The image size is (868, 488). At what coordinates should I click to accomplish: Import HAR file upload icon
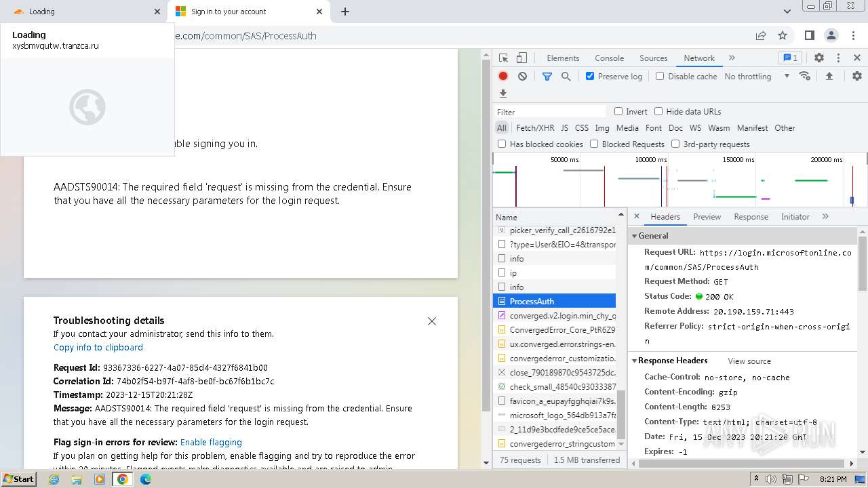(x=829, y=76)
